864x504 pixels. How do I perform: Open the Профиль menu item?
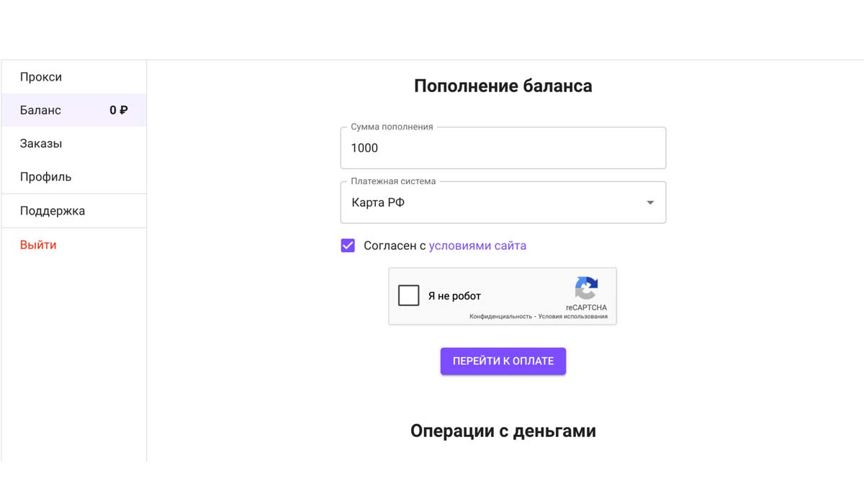[x=45, y=176]
